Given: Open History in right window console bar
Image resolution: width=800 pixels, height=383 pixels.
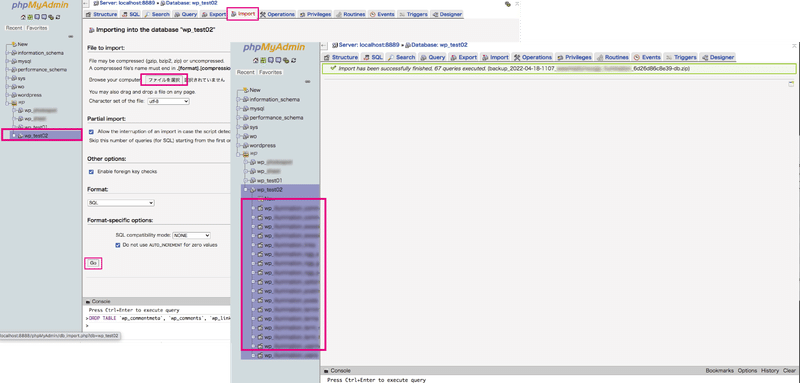Looking at the screenshot, I should point(770,371).
